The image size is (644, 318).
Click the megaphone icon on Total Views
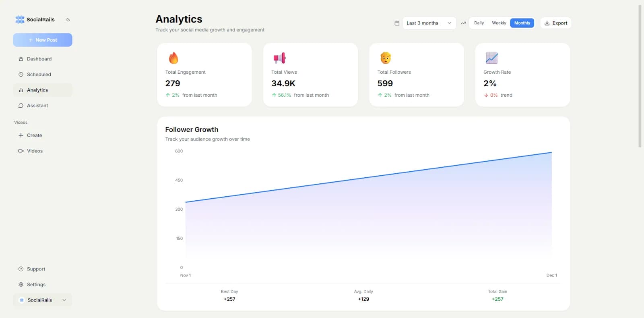click(x=279, y=58)
